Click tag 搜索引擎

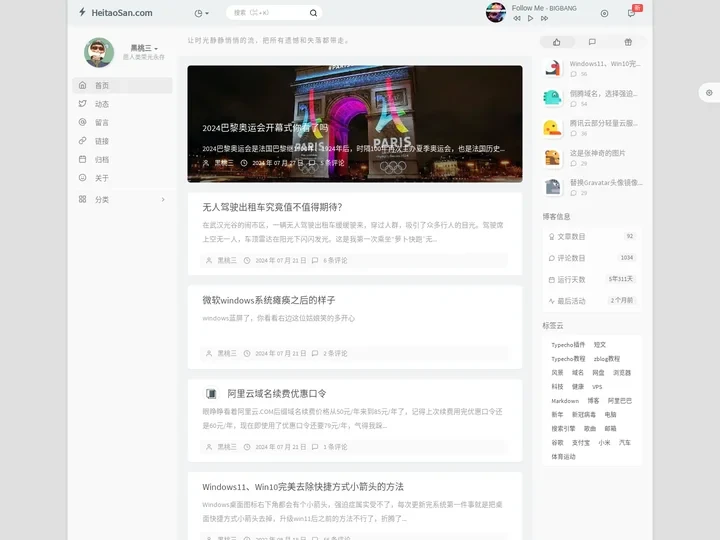[563, 429]
